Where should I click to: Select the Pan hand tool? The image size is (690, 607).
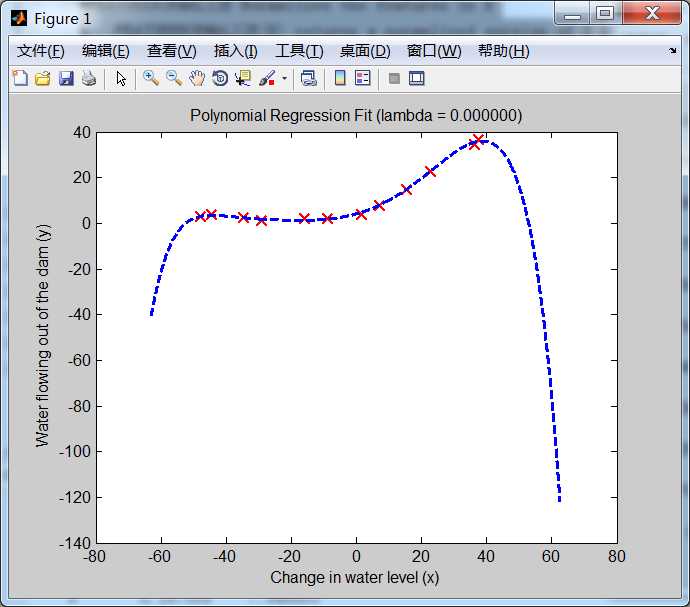(197, 78)
